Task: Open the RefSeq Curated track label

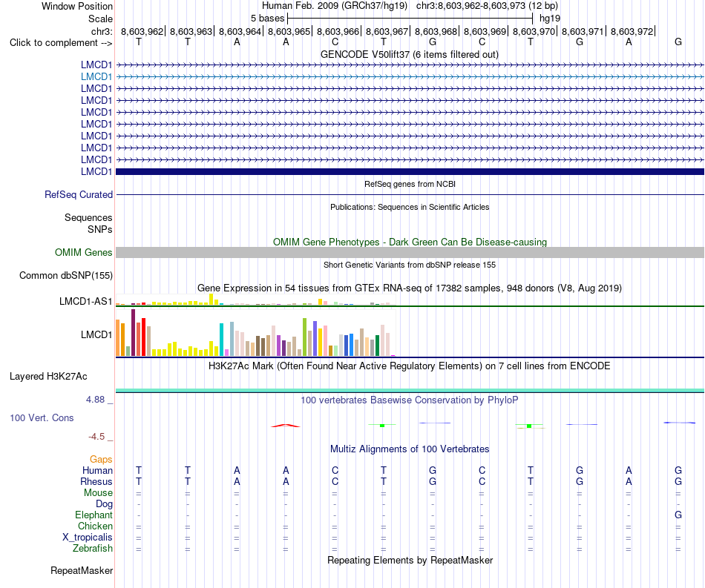Action: point(78,194)
